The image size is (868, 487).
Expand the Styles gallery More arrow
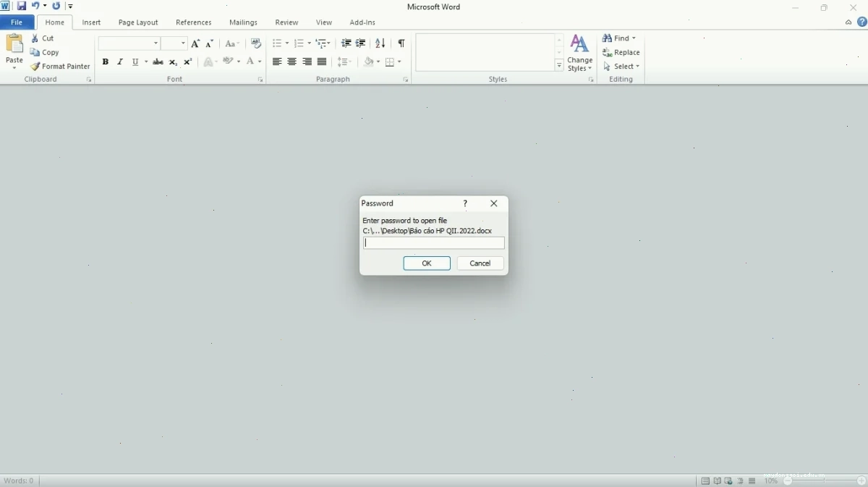pyautogui.click(x=559, y=66)
